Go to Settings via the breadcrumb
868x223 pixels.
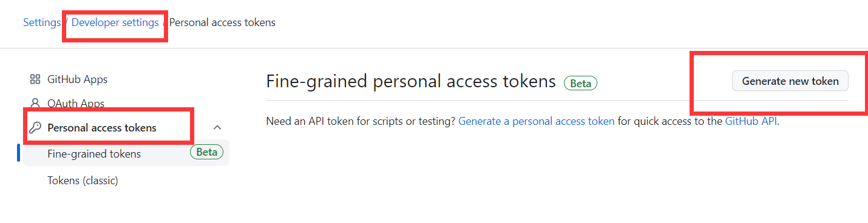42,22
